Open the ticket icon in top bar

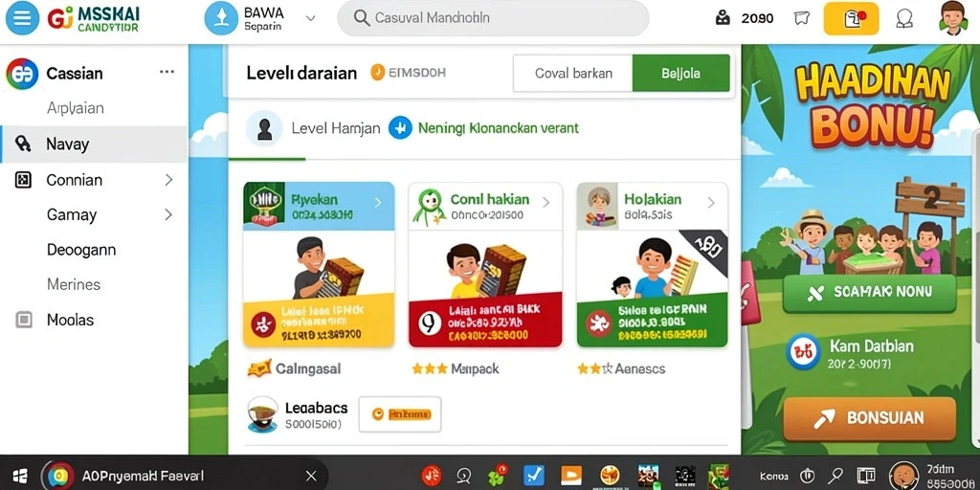[802, 18]
